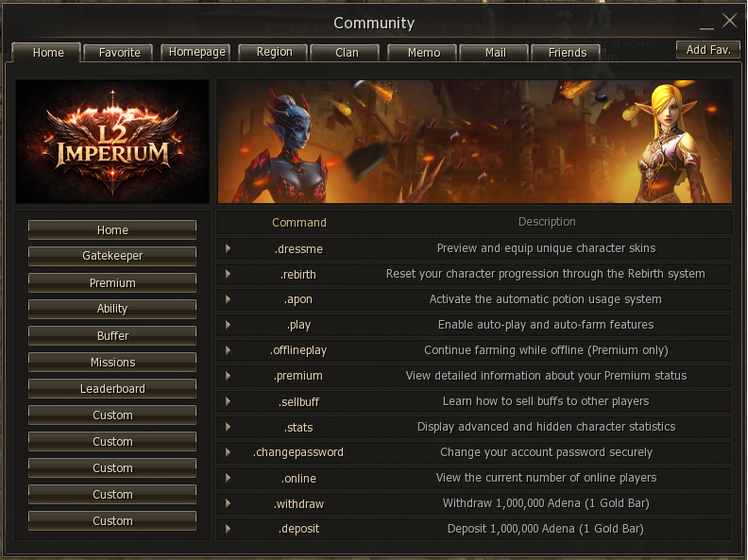Click 'Enable auto-play and auto-farm features' description
The height and width of the screenshot is (560, 748).
point(546,325)
